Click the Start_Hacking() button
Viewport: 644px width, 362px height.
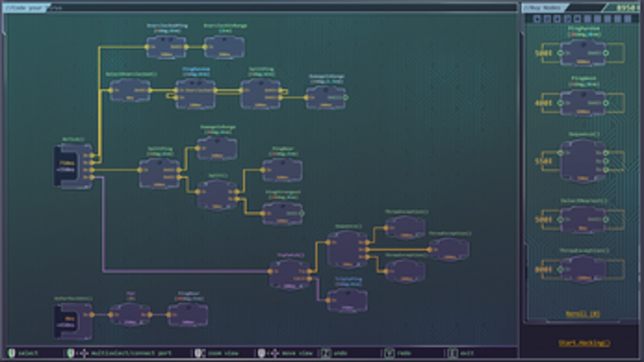coord(583,343)
